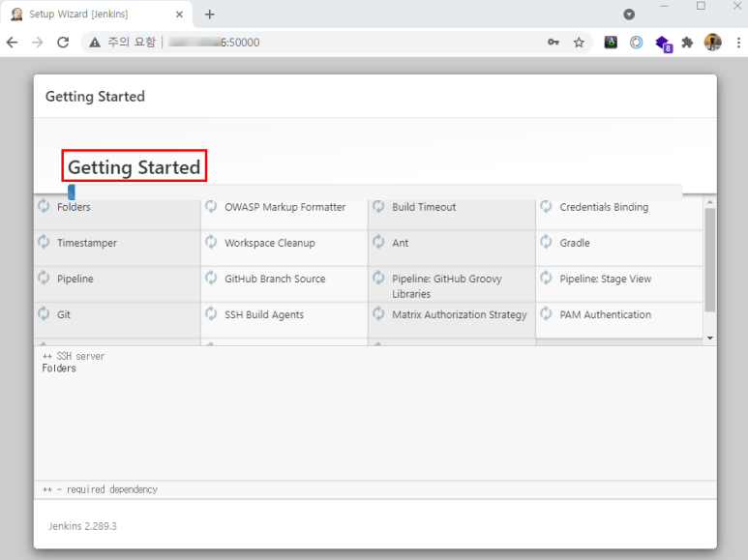Image resolution: width=748 pixels, height=560 pixels.
Task: Click the OWASP Markup Formatter label
Action: coord(284,207)
